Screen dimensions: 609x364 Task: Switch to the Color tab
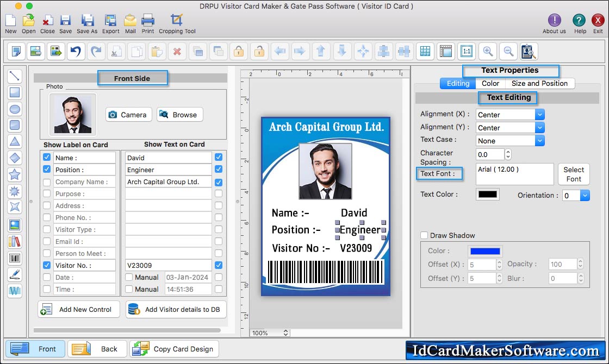[x=490, y=84]
